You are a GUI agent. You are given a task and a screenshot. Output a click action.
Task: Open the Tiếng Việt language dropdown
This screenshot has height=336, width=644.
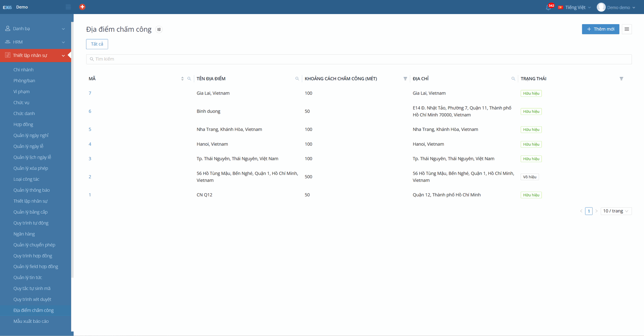(x=575, y=7)
